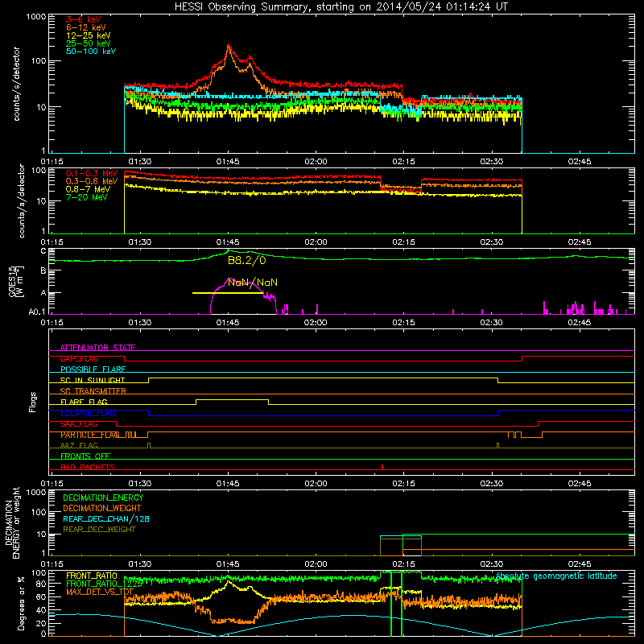The width and height of the screenshot is (644, 644).
Task: Select the FLARE_FLAG label
Action: (x=84, y=402)
